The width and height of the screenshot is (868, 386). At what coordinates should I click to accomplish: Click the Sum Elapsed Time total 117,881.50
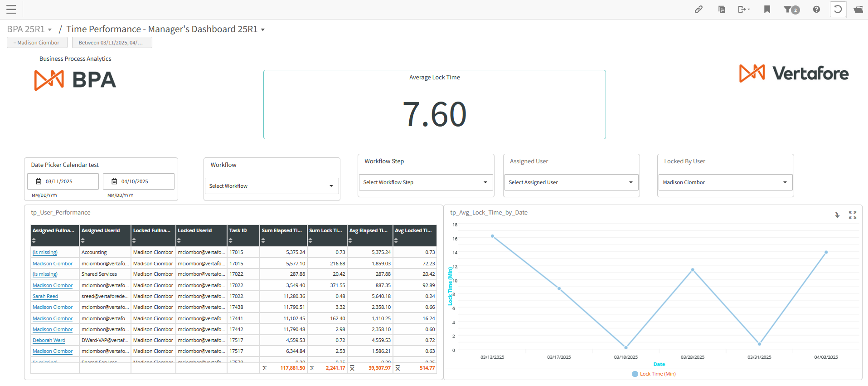click(293, 368)
